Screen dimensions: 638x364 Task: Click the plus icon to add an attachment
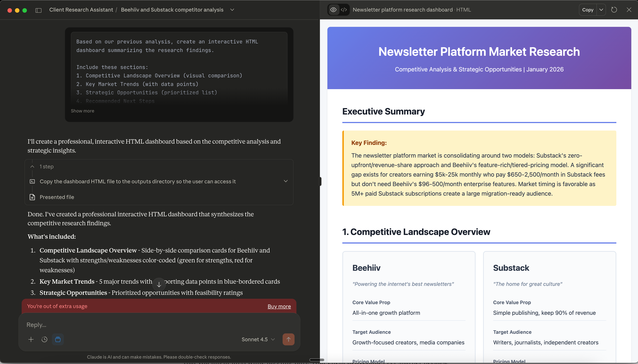point(31,339)
